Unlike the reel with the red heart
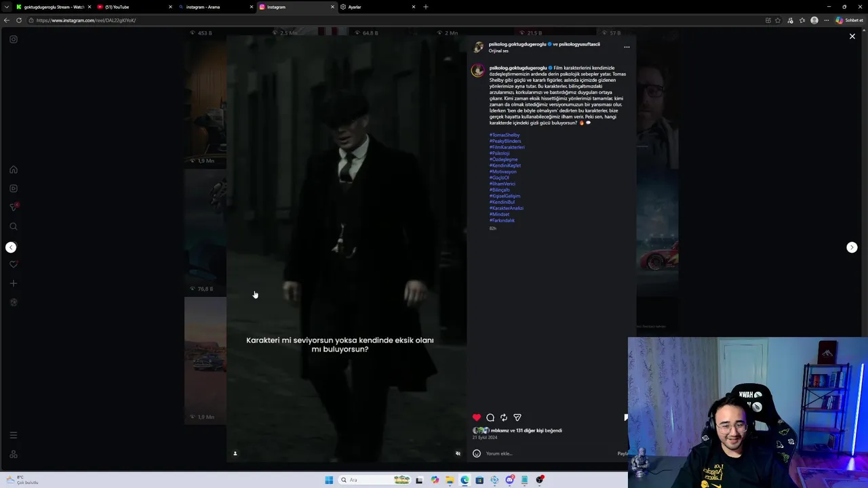The image size is (868, 488). pos(477,418)
